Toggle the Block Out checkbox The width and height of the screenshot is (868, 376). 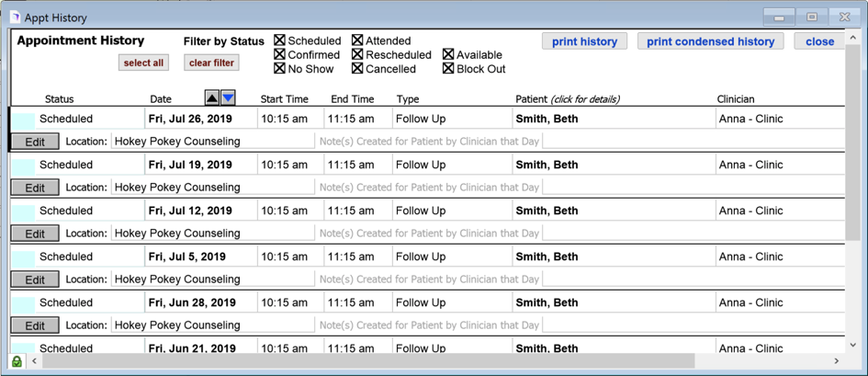(x=448, y=69)
